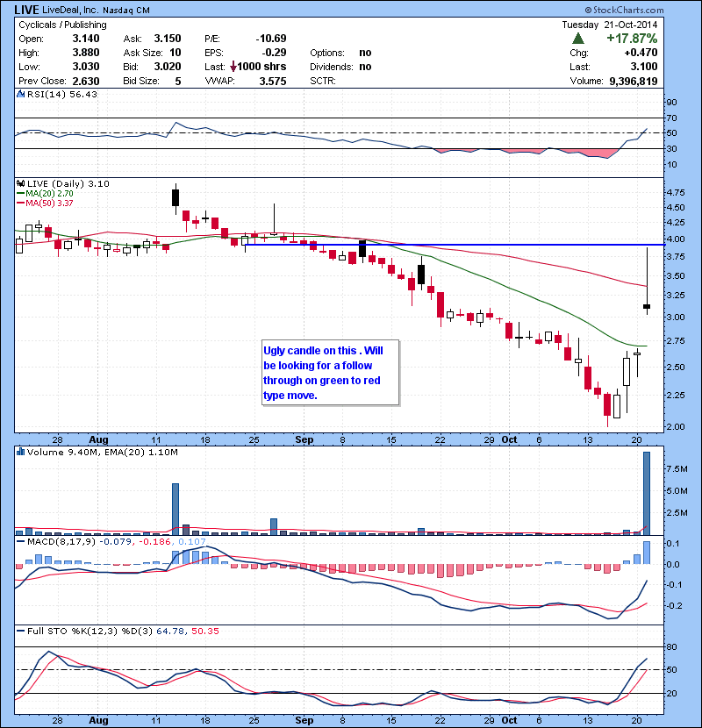
Task: Click the blue MACD(8,17,9) legend dash
Action: point(20,541)
